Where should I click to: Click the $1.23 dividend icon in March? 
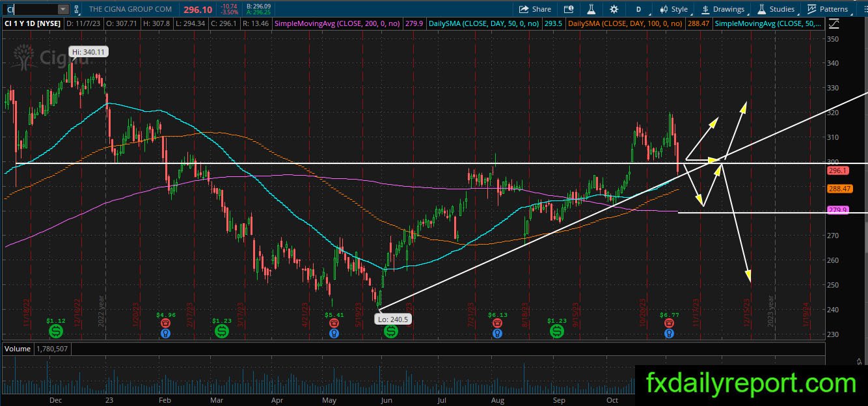(222, 332)
